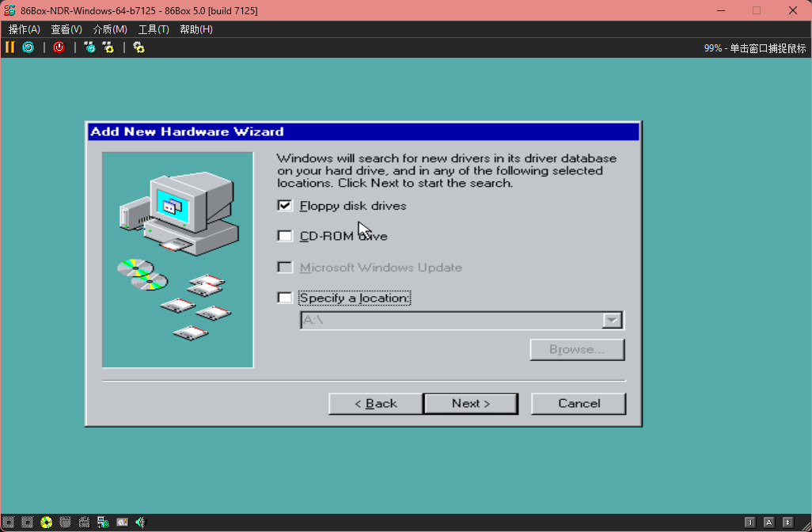
Task: Click the Scroll Lock arrow indicator
Action: [787, 522]
